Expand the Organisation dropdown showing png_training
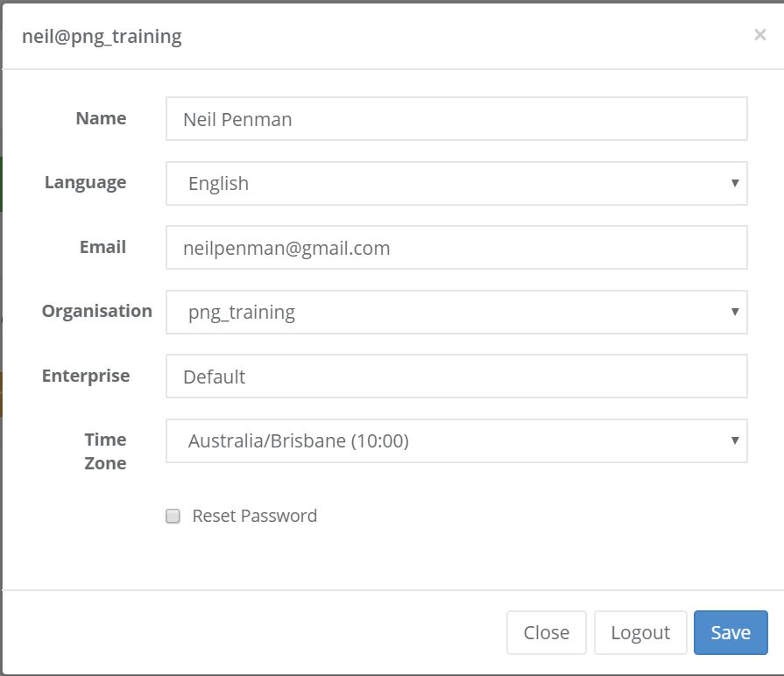This screenshot has height=676, width=784. click(x=456, y=312)
